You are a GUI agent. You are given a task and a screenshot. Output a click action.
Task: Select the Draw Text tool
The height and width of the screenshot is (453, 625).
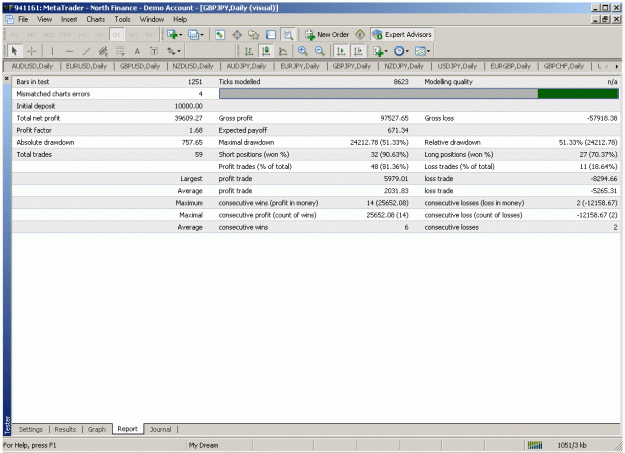pos(137,51)
